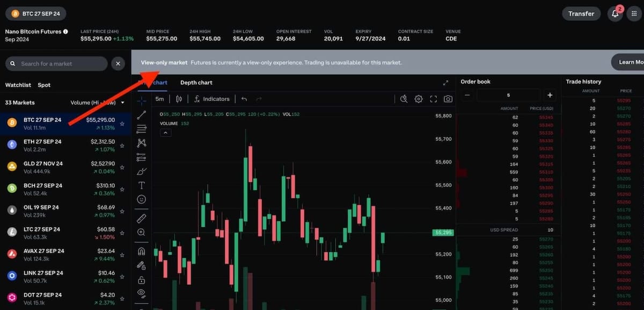
Task: Toggle visibility of drawings with the eye icon
Action: coord(141,293)
